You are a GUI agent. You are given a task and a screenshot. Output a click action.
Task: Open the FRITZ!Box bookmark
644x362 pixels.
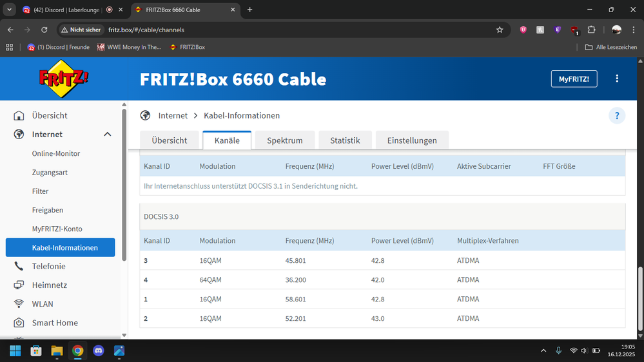click(x=188, y=47)
